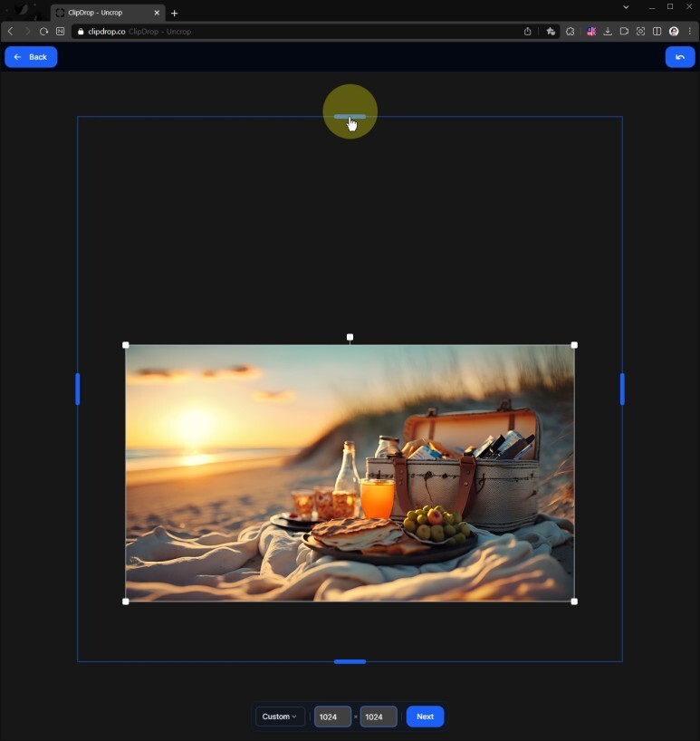The image size is (700, 741).
Task: Open the Custom aspect ratio dropdown
Action: tap(280, 717)
